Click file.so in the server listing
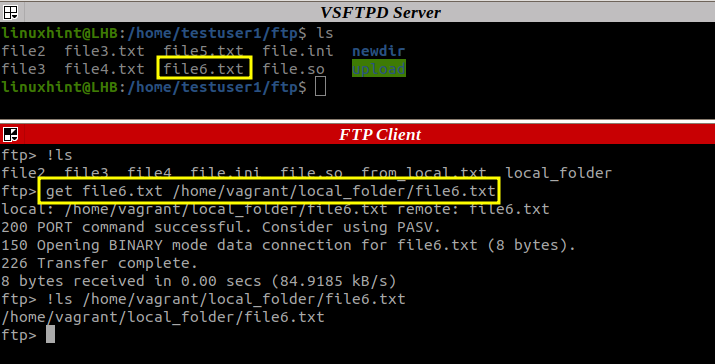Image resolution: width=715 pixels, height=364 pixels. click(293, 69)
